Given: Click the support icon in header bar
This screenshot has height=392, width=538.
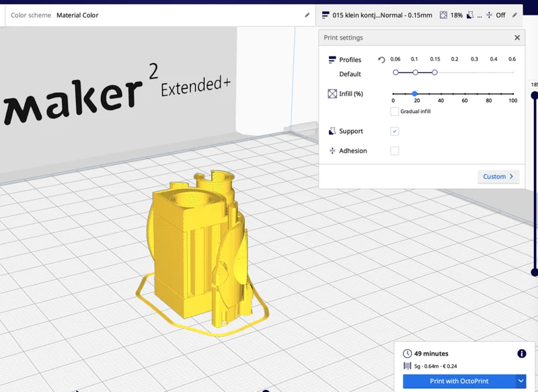Looking at the screenshot, I should click(470, 15).
